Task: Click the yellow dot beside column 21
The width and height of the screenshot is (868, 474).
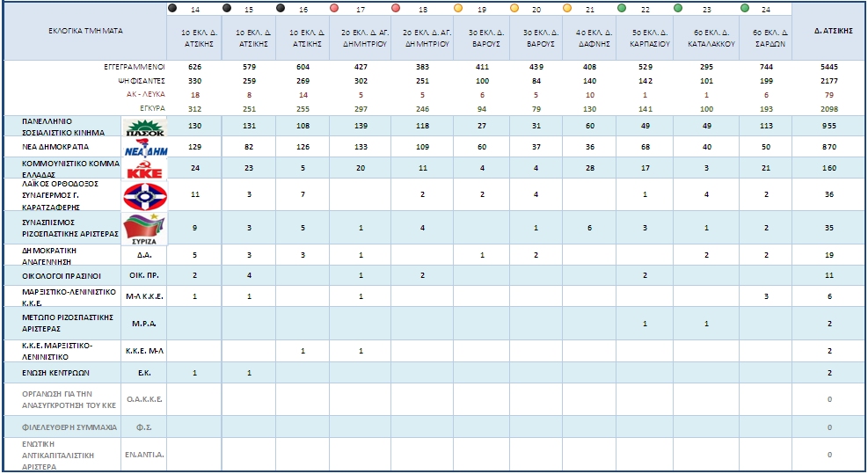Action: coord(567,8)
